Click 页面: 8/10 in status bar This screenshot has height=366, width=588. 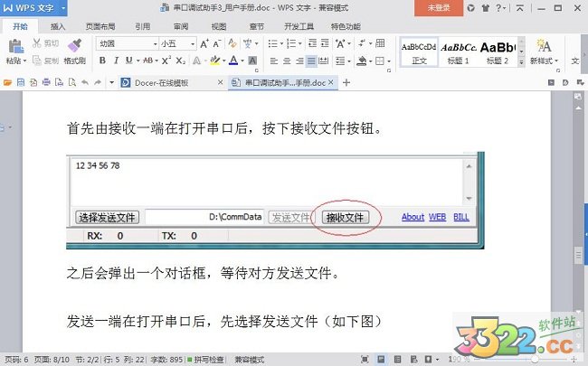(x=52, y=360)
